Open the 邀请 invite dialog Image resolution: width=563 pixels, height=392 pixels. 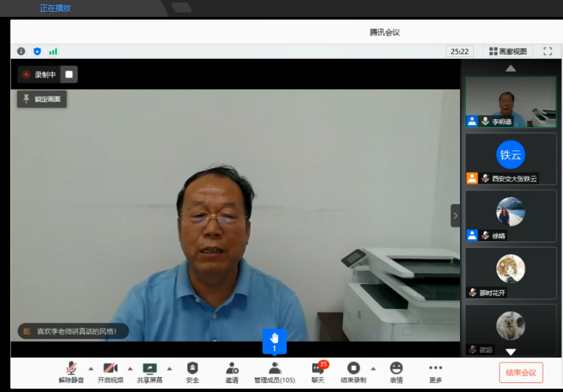[x=232, y=373]
